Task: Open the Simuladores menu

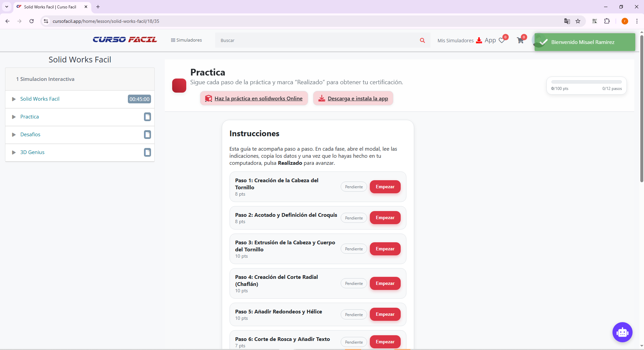Action: (x=186, y=40)
